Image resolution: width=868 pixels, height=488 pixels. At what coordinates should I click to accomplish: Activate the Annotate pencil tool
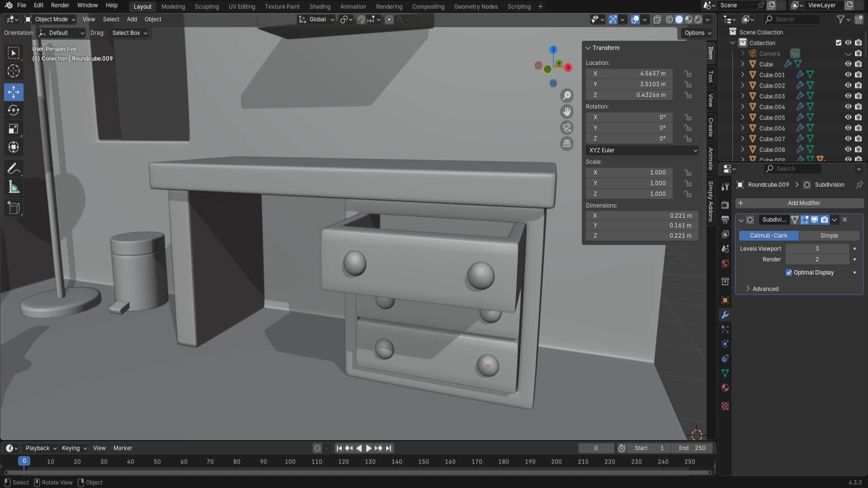[x=14, y=169]
